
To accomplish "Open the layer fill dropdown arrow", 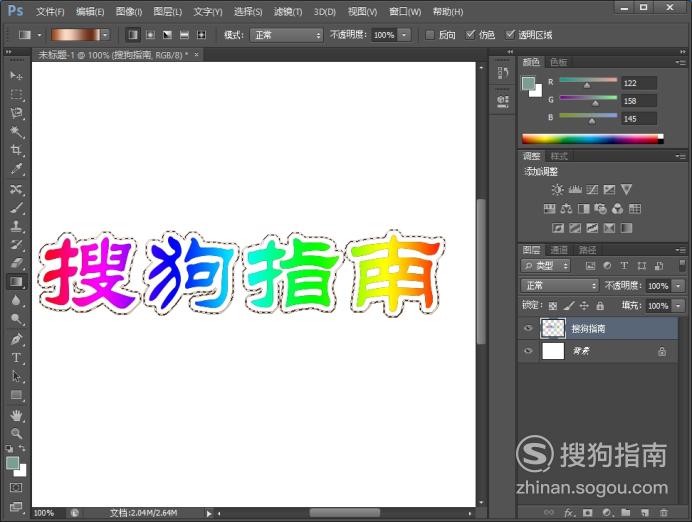I will click(678, 305).
